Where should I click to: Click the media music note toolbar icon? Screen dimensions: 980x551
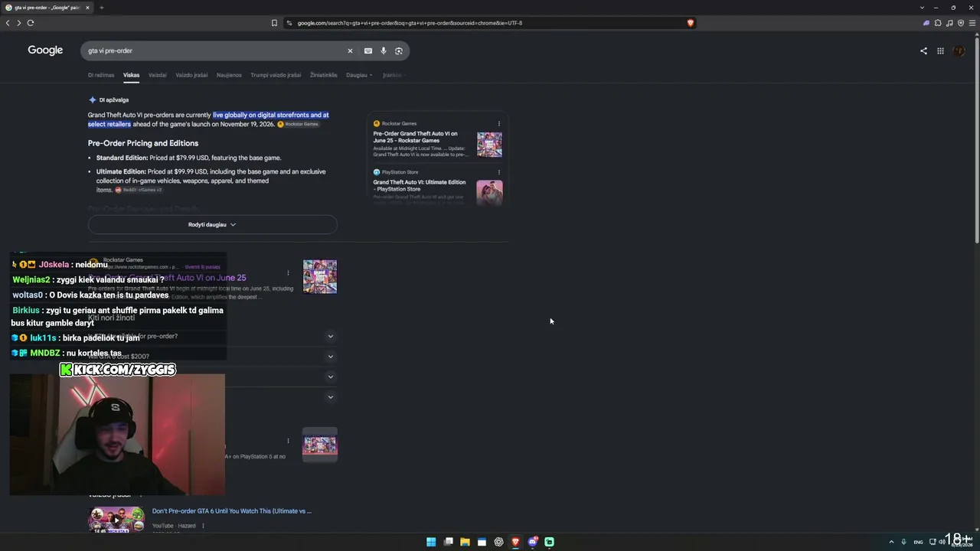(949, 23)
